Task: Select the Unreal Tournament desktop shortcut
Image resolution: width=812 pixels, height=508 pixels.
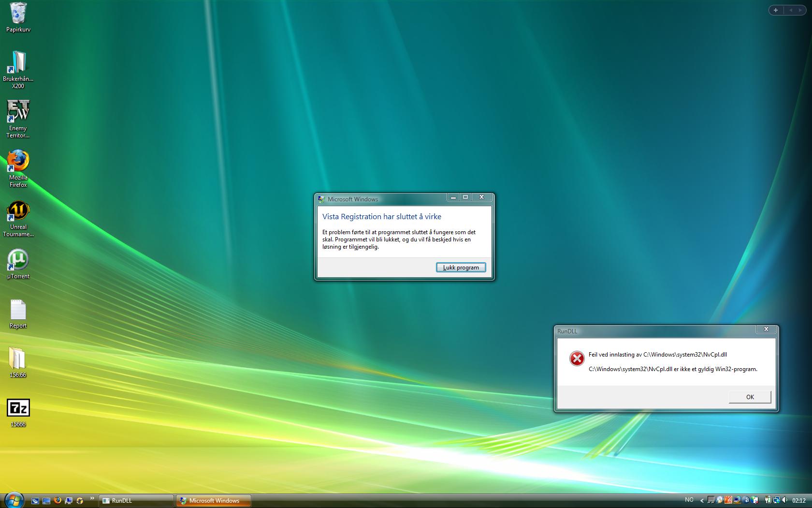Action: click(18, 218)
